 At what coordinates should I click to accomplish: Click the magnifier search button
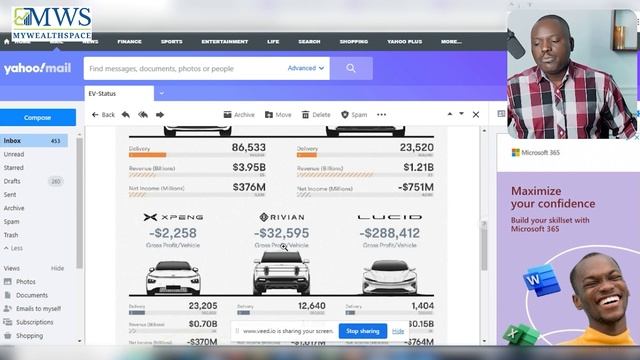tap(351, 69)
